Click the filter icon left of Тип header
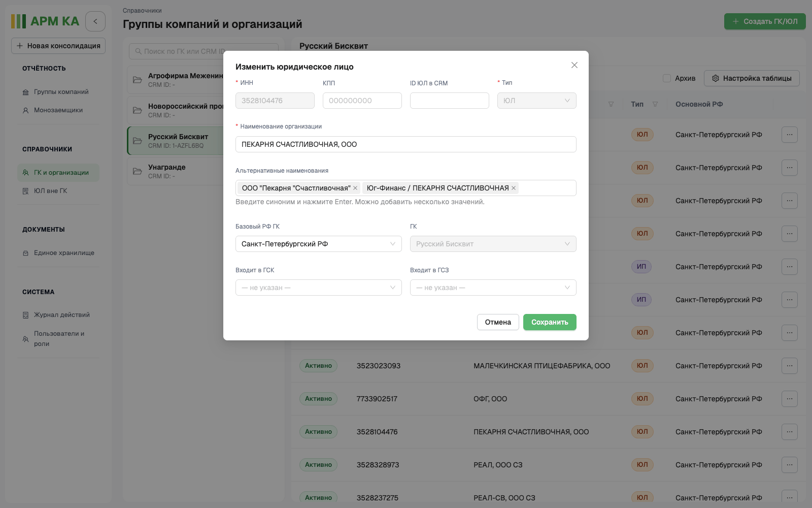The width and height of the screenshot is (812, 508). coord(611,104)
